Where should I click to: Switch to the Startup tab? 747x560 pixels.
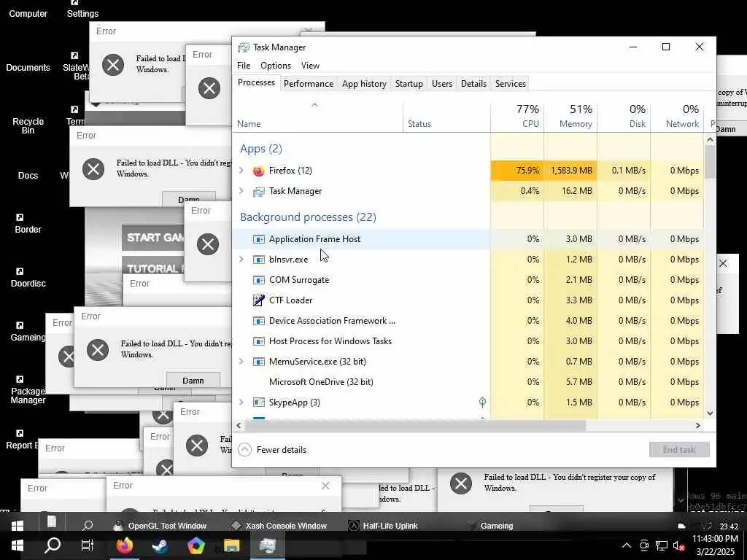[409, 84]
